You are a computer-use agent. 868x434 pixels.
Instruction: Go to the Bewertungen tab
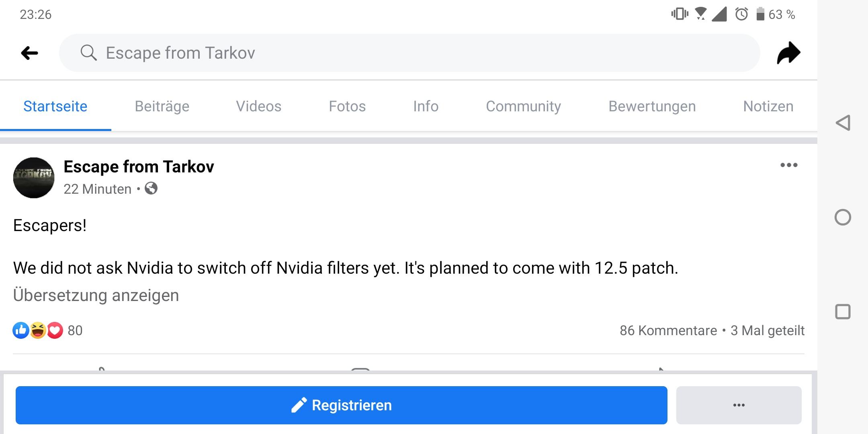[x=652, y=106]
